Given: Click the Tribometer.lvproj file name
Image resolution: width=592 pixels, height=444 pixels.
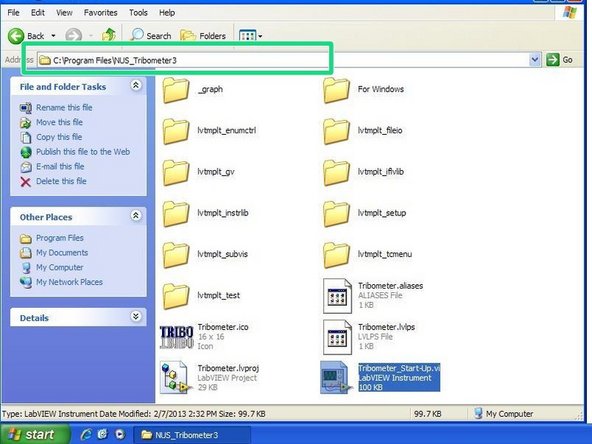Looking at the screenshot, I should coord(228,368).
